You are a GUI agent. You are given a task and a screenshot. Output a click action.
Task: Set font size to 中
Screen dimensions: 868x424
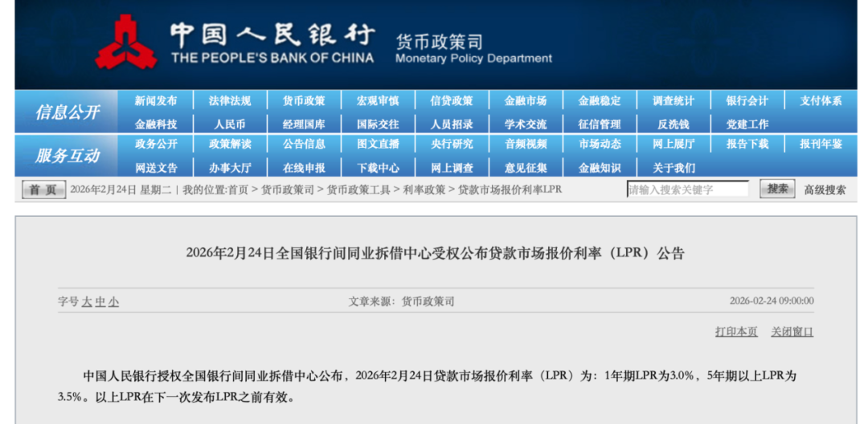tap(100, 302)
